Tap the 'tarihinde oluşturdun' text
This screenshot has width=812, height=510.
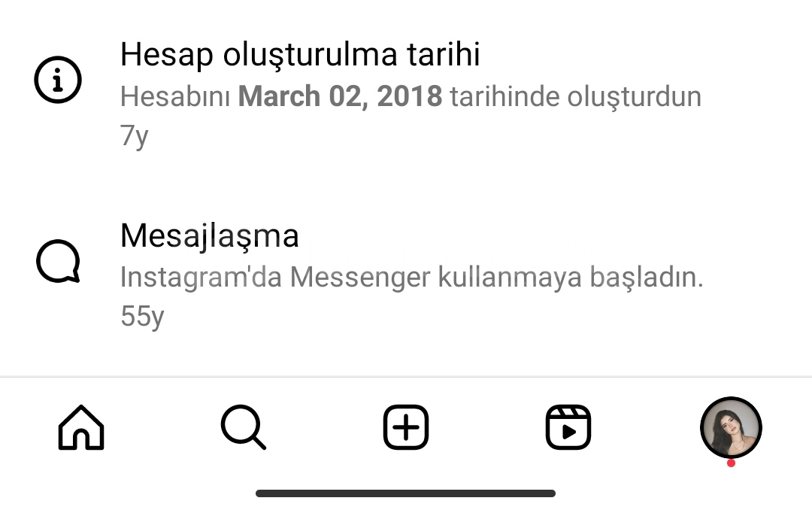click(x=576, y=98)
